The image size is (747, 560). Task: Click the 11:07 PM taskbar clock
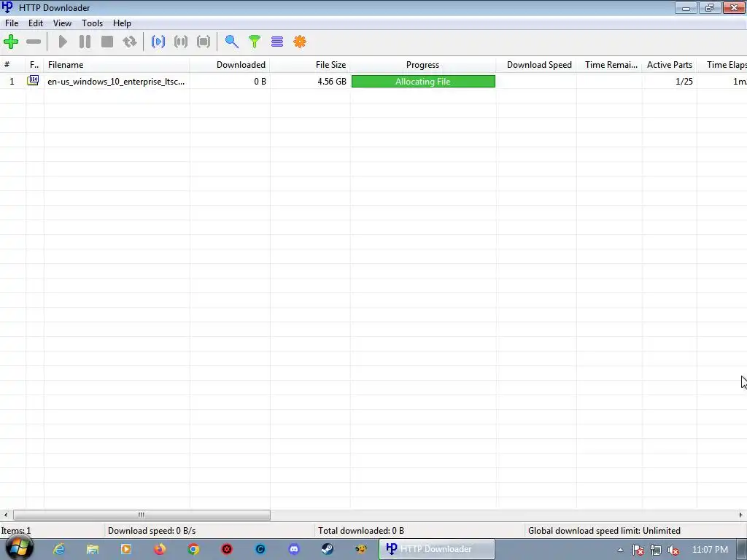(710, 550)
